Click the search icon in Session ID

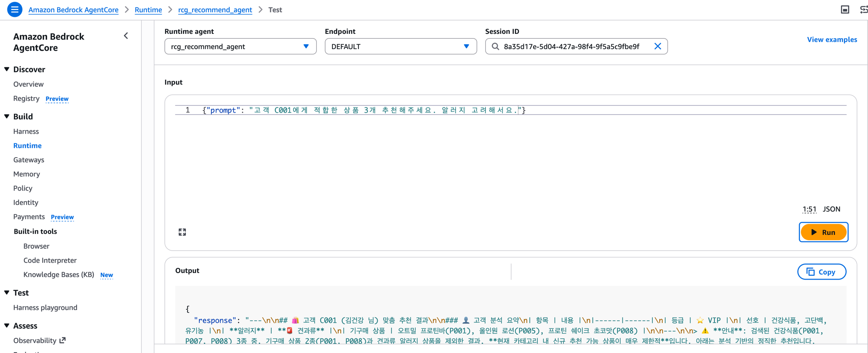point(495,46)
